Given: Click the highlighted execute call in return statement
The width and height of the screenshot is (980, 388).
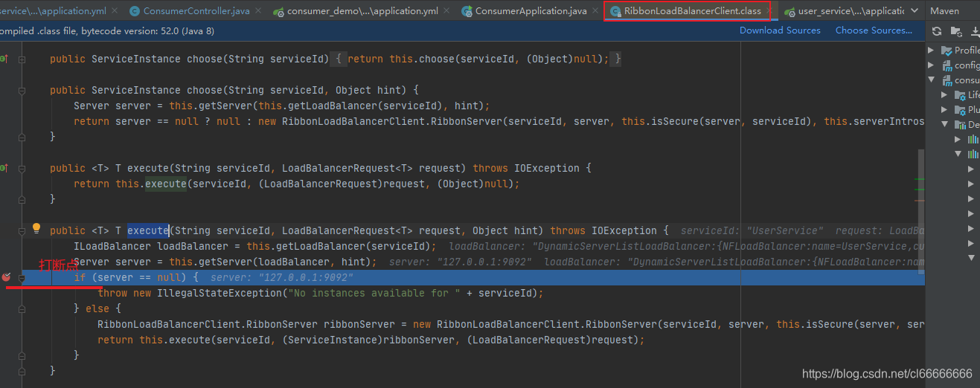Looking at the screenshot, I should [x=165, y=184].
